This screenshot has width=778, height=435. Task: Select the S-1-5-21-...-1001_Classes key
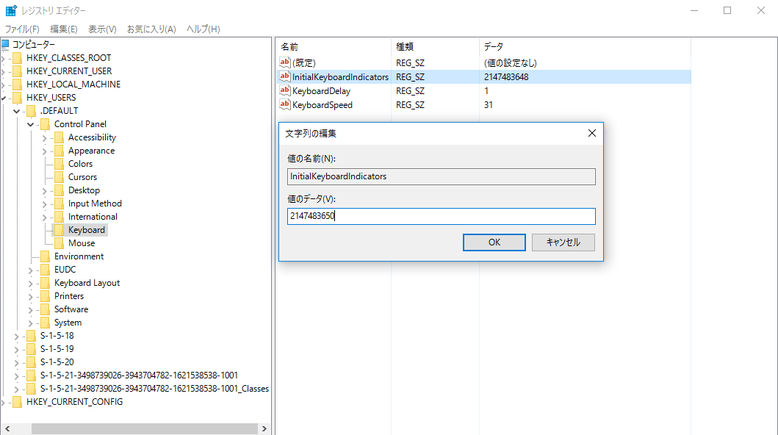coord(155,388)
